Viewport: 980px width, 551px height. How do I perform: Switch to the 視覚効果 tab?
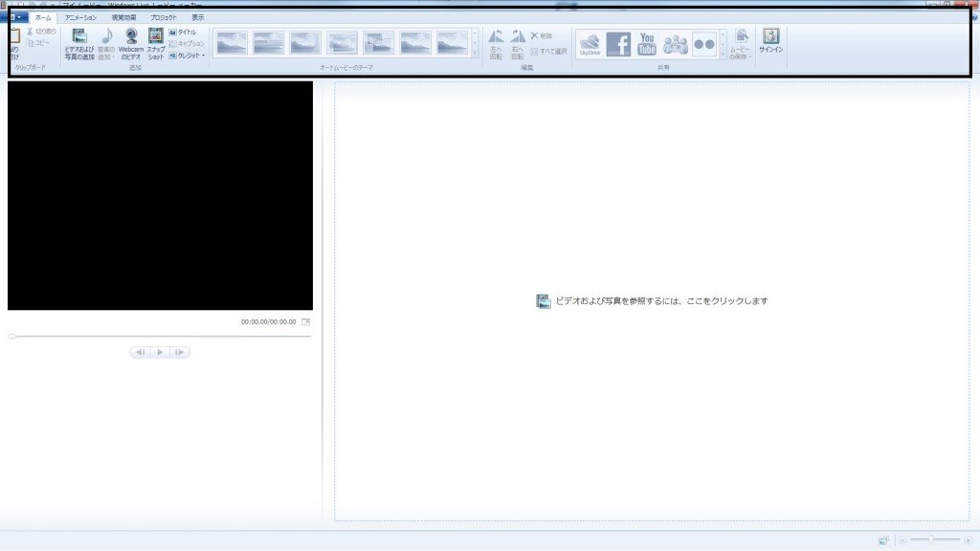point(123,17)
